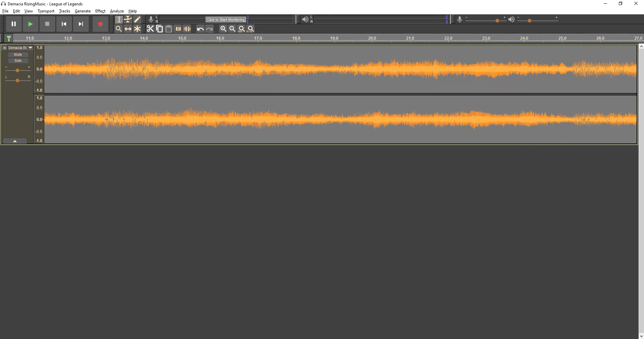
Task: Select the Time Shift tool
Action: tap(128, 29)
